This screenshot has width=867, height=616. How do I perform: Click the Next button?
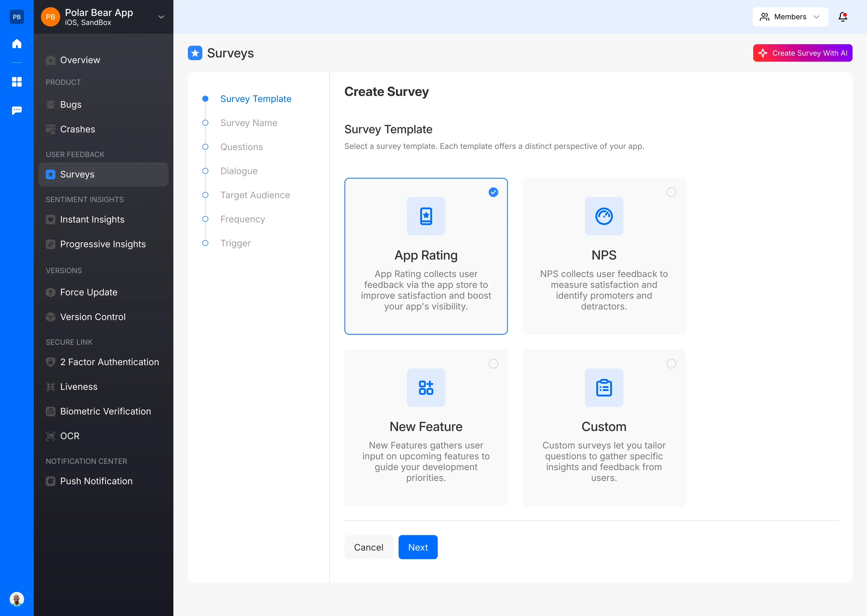tap(418, 547)
